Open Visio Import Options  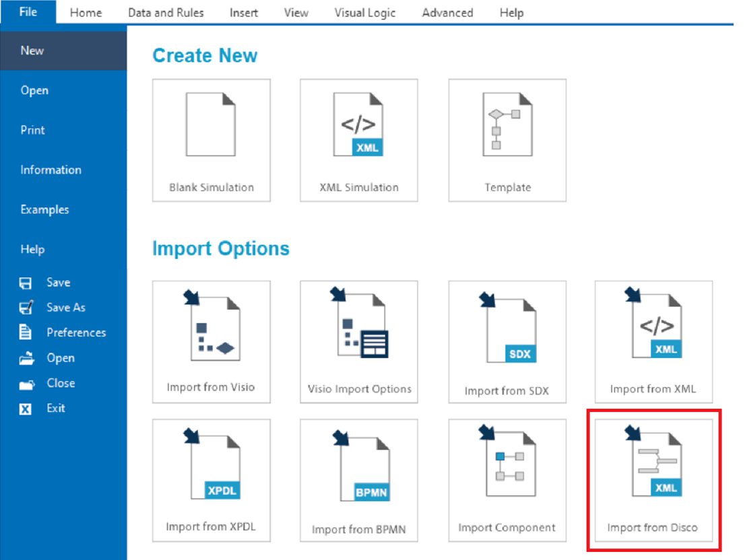(358, 342)
